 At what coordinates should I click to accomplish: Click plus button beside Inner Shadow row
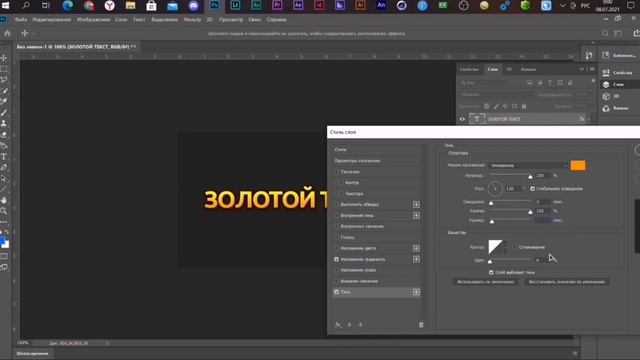click(416, 216)
